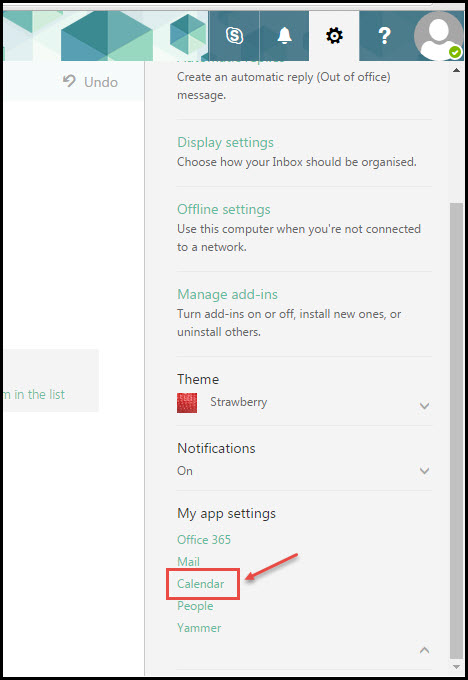Open the user profile avatar
468x680 pixels.
439,36
